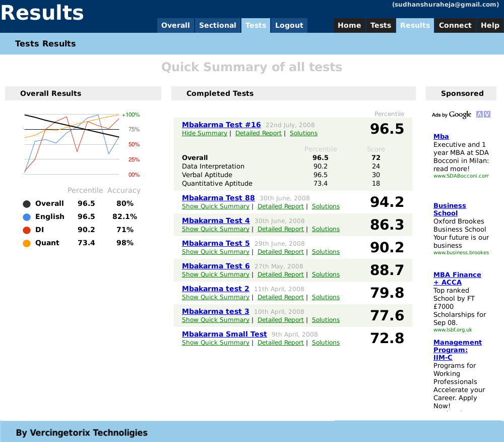Image resolution: width=504 pixels, height=442 pixels.
Task: Click the black Overall legend dot
Action: point(27,204)
